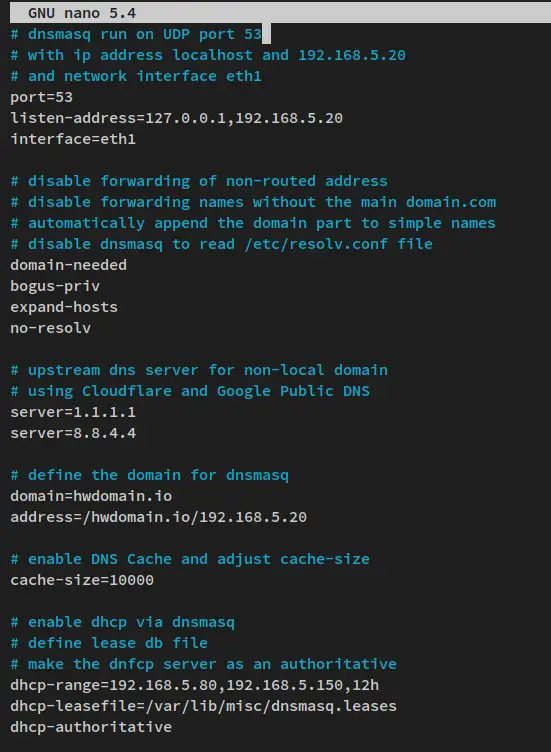Image resolution: width=551 pixels, height=752 pixels.
Task: Place cursor on dhcp-authoritative line
Action: [91, 727]
